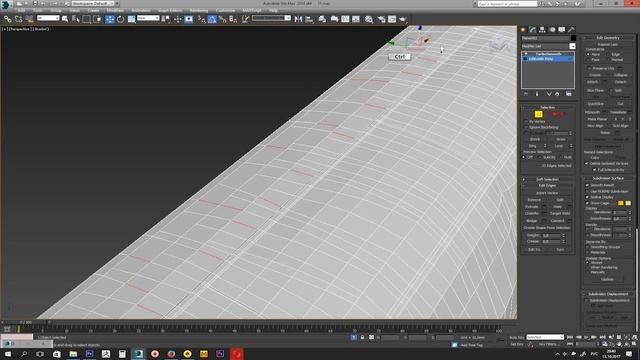640x360 pixels.
Task: Open the Display command panel tab
Action: 562,29
